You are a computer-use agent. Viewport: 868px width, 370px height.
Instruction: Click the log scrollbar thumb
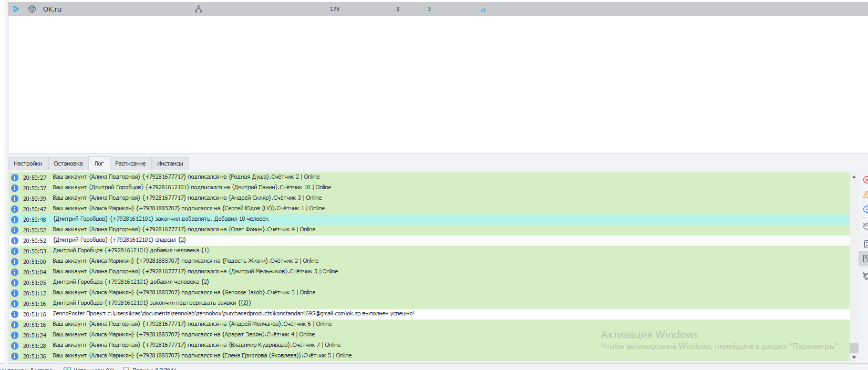click(854, 348)
